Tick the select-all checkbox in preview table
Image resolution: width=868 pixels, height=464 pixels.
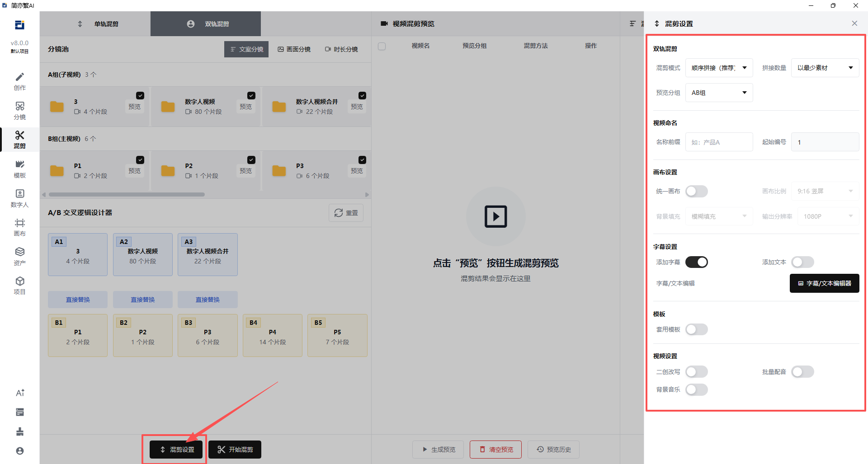tap(382, 46)
